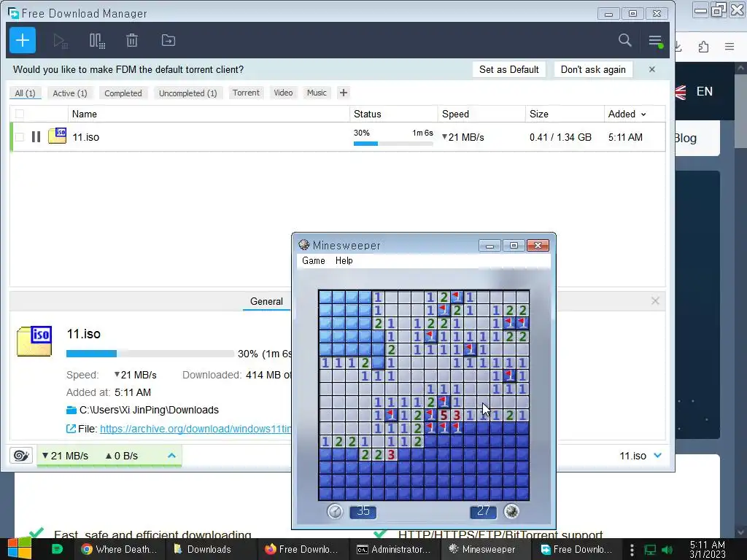Click the Minesweeper timer clock icon

coord(335,511)
